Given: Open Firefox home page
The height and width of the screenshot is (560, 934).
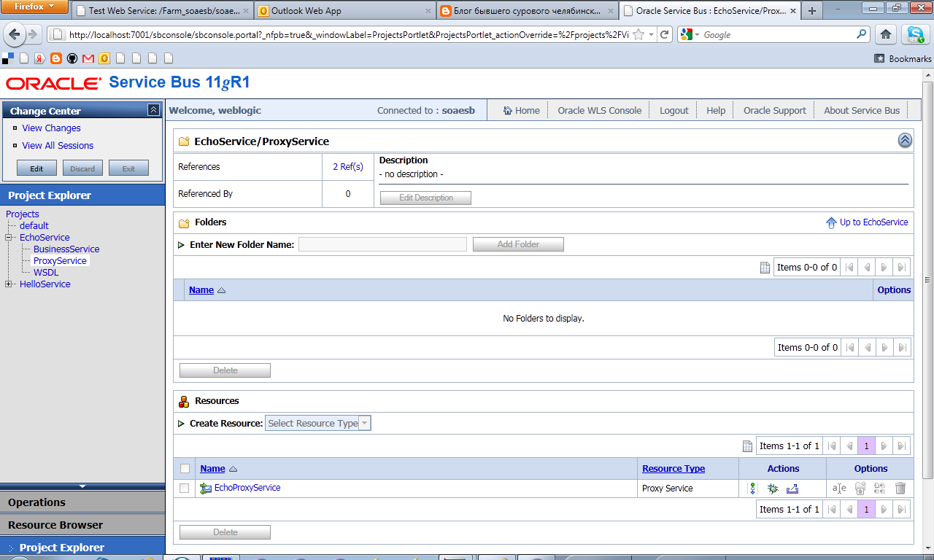Looking at the screenshot, I should coord(885,34).
